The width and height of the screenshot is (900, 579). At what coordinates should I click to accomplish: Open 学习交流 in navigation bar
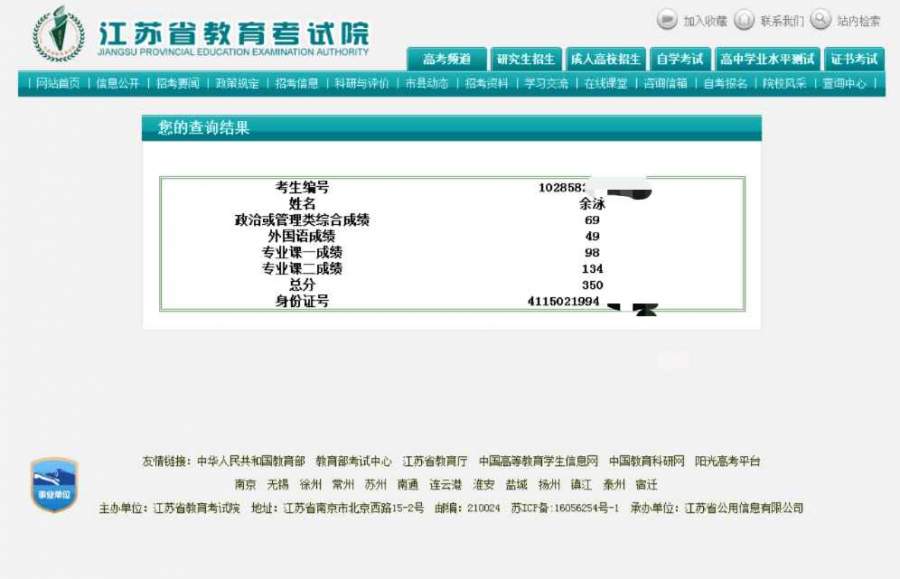(x=546, y=83)
